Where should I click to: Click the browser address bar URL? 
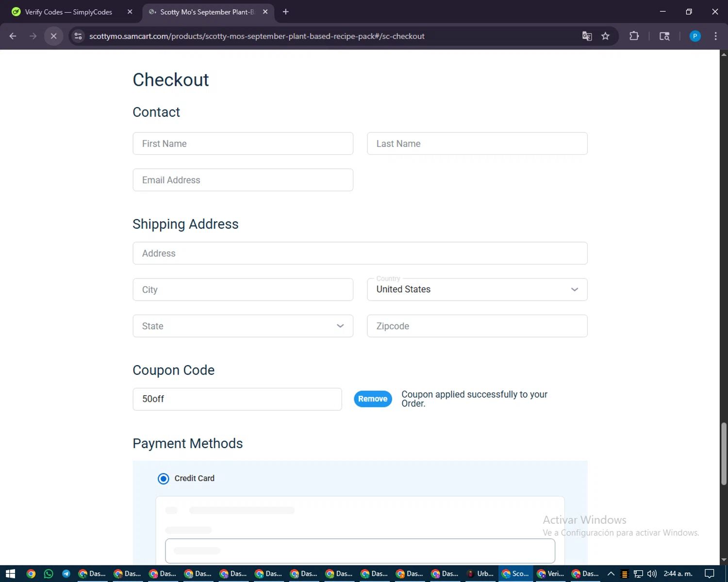257,36
